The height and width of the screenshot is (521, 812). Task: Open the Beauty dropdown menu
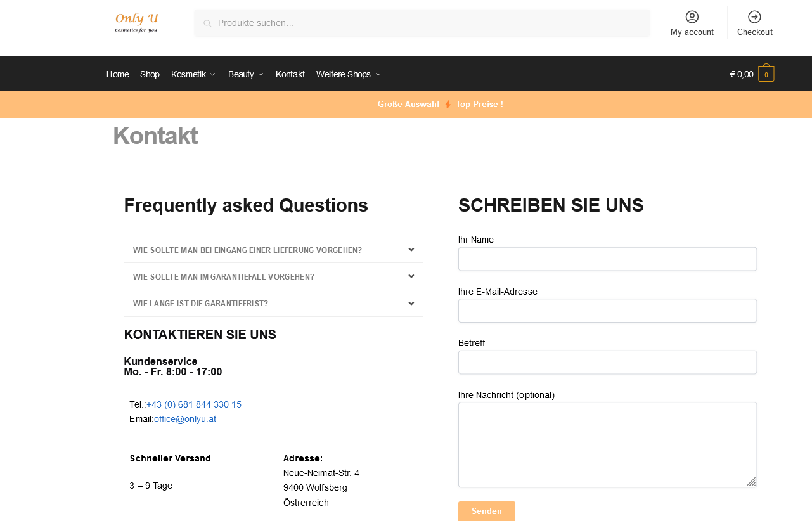click(245, 74)
